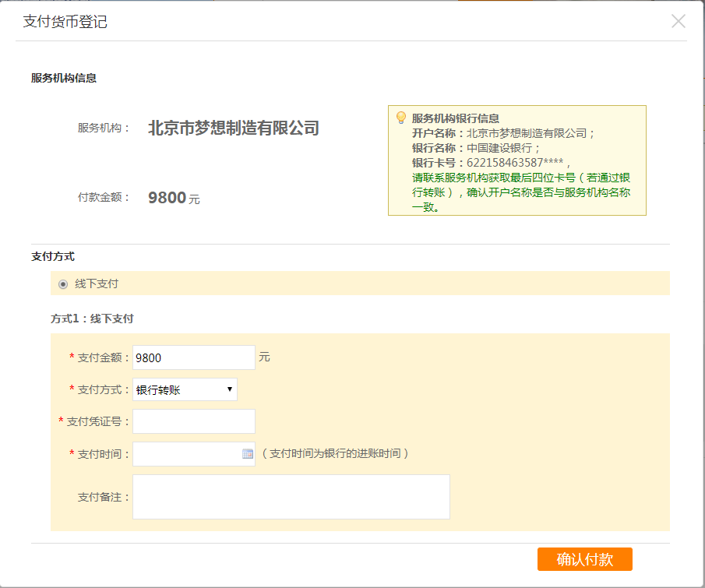This screenshot has width=705, height=588.
Task: Click the company name 北京市梦想制造有限公司
Action: (x=234, y=129)
